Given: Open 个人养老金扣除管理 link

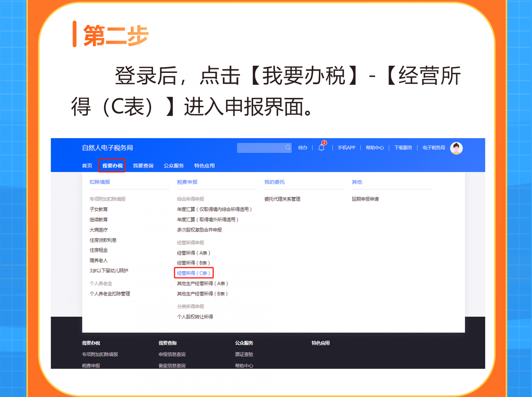Looking at the screenshot, I should tap(110, 294).
